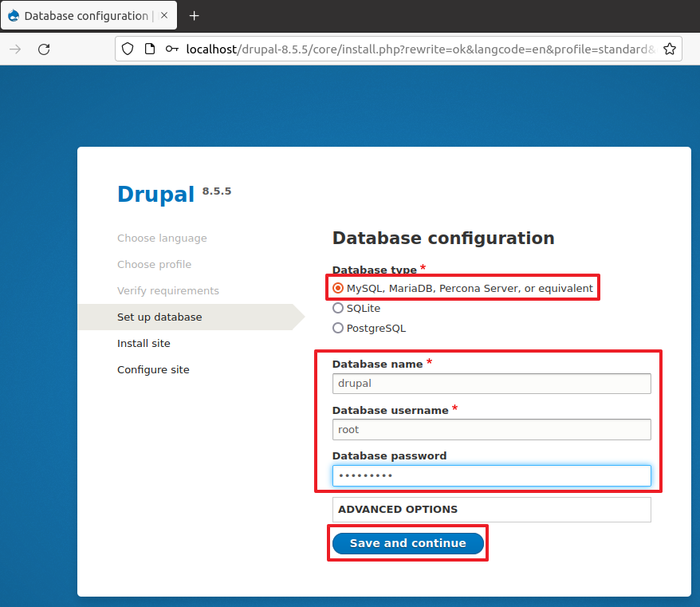Open a new browser tab
Screen dimensions: 700x607
(x=194, y=16)
